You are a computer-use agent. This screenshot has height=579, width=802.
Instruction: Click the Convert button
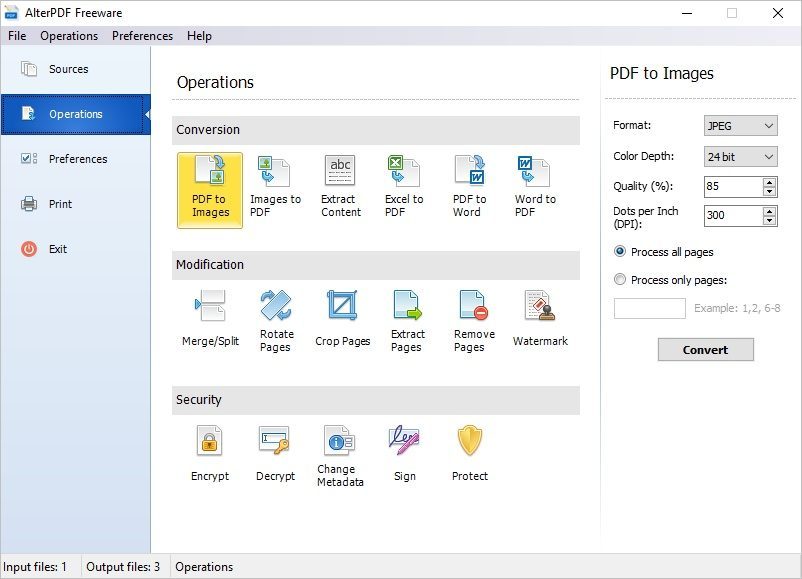tap(705, 349)
